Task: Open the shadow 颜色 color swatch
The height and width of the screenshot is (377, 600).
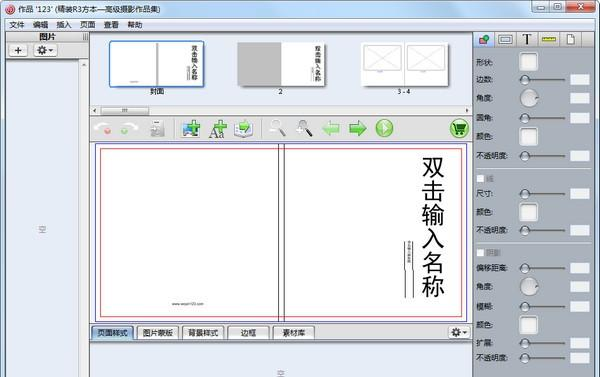Action: coord(528,325)
